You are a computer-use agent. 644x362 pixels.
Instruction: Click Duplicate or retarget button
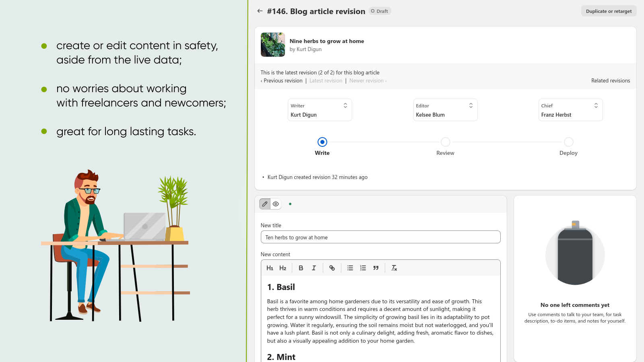pyautogui.click(x=609, y=11)
